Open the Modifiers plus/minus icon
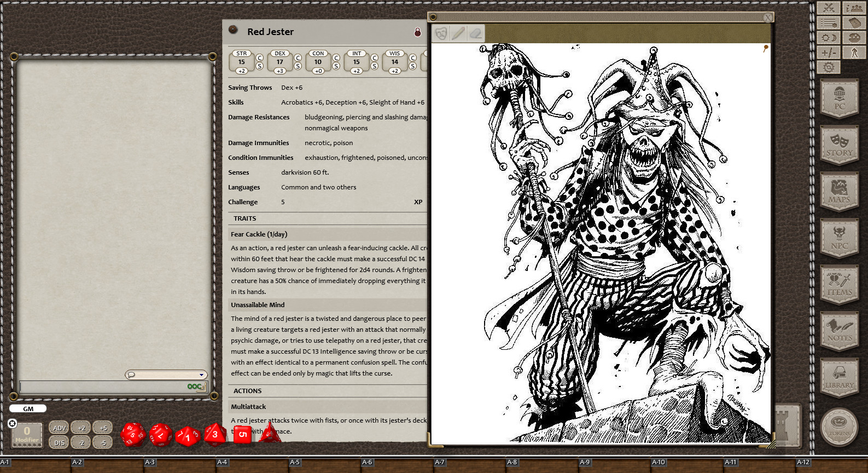 (828, 53)
